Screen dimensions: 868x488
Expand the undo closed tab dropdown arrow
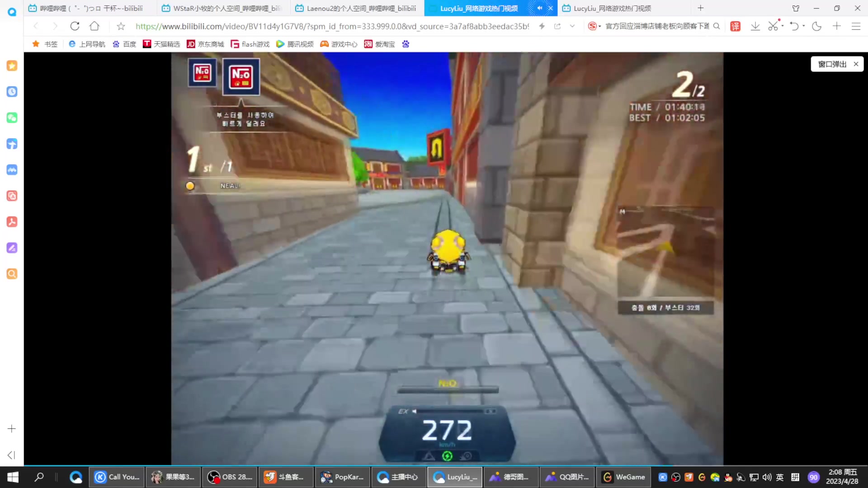click(x=804, y=26)
